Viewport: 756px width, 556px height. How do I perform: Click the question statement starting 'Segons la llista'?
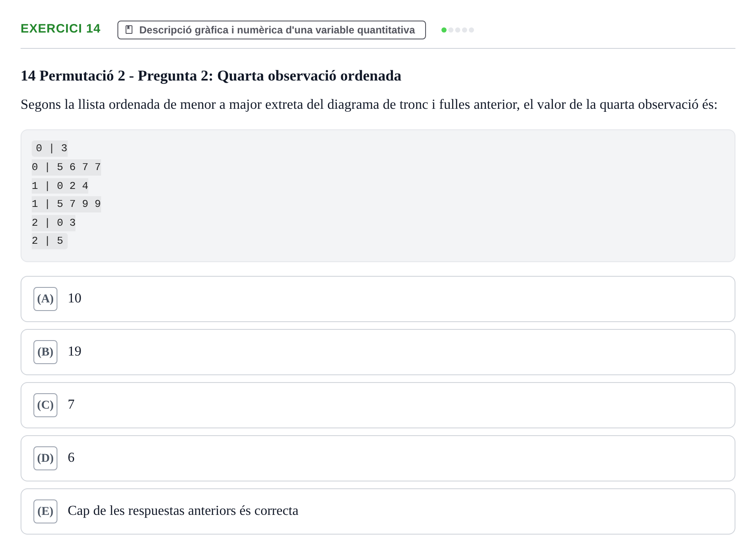click(369, 105)
